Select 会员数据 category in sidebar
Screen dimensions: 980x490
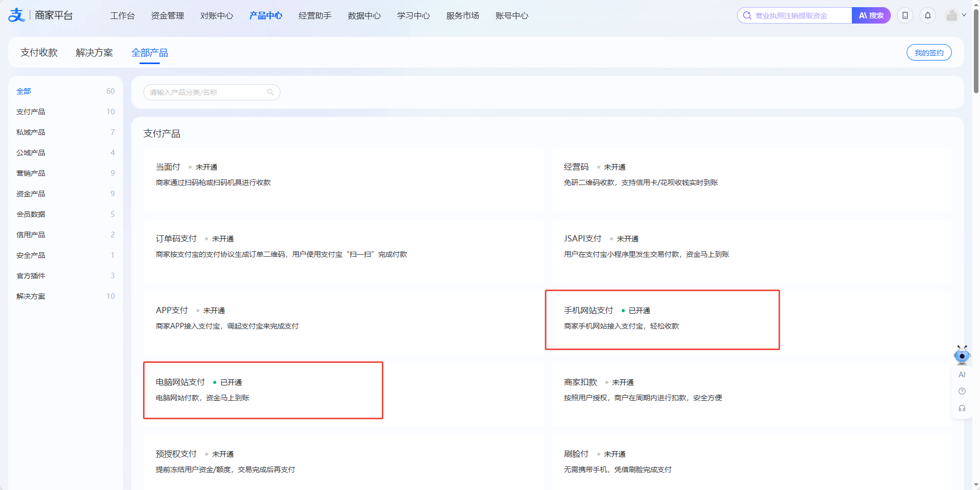[66, 214]
